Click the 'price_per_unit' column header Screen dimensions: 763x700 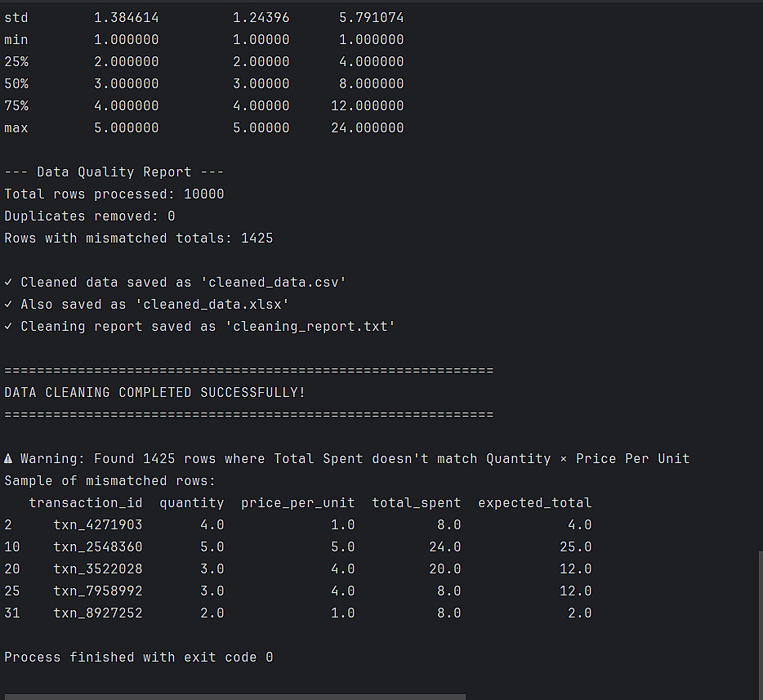coord(298,502)
